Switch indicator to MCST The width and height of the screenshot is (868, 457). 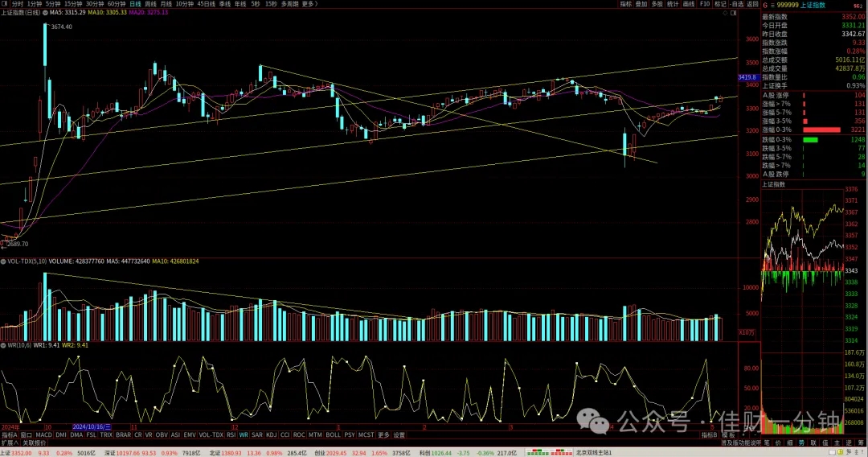[366, 435]
